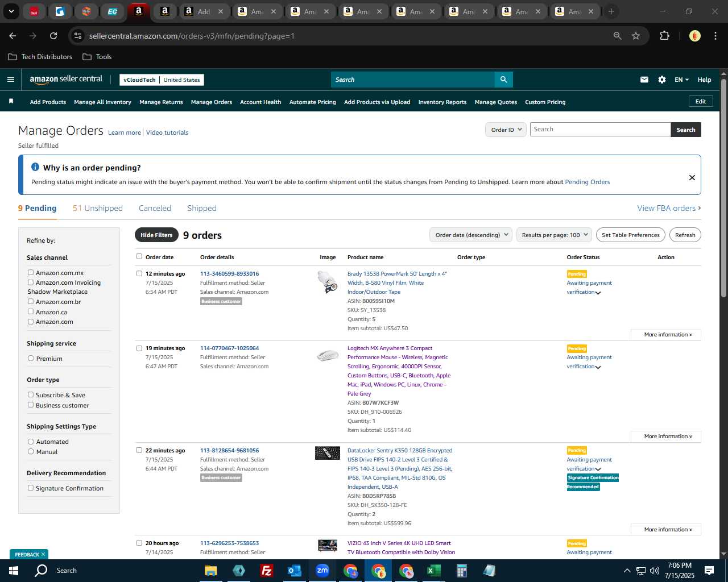The width and height of the screenshot is (728, 582).
Task: Close the FEEDBACK widget
Action: pos(43,554)
